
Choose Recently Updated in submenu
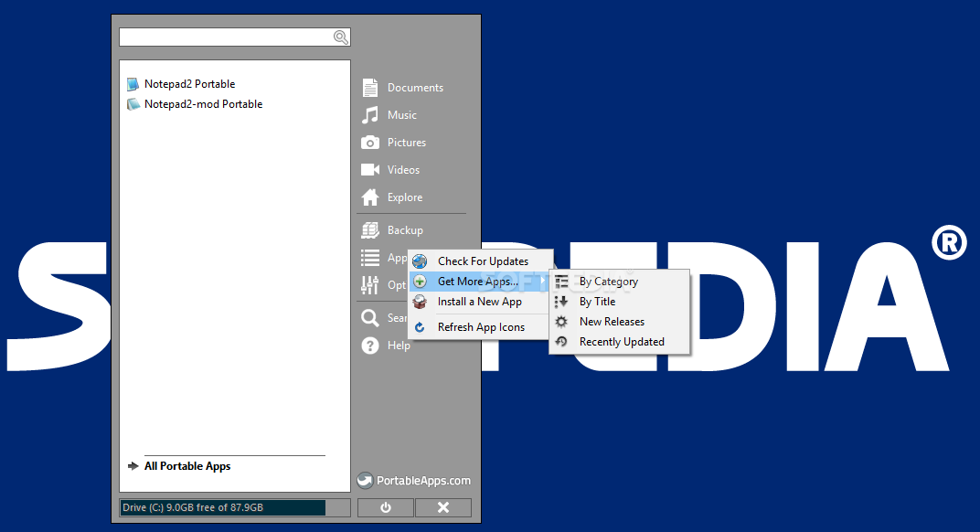pyautogui.click(x=620, y=341)
